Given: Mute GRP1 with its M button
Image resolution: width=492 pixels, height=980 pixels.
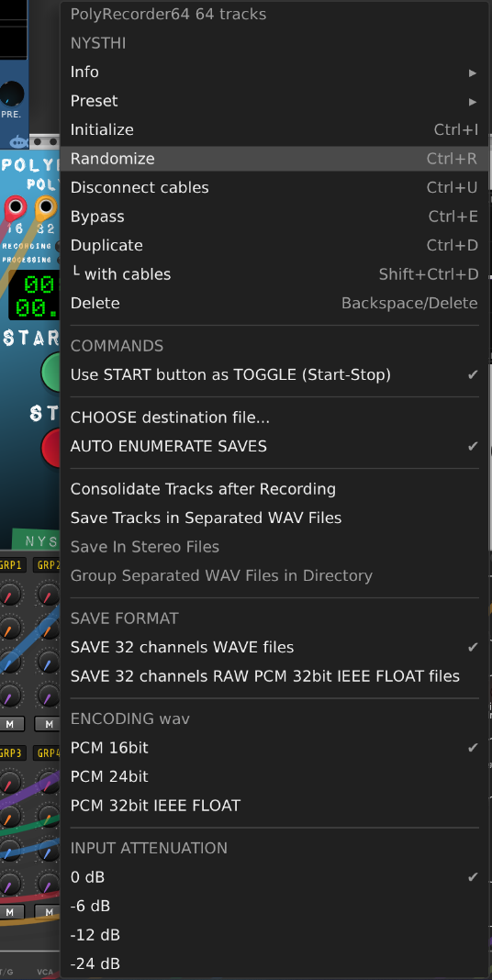Looking at the screenshot, I should pyautogui.click(x=10, y=724).
